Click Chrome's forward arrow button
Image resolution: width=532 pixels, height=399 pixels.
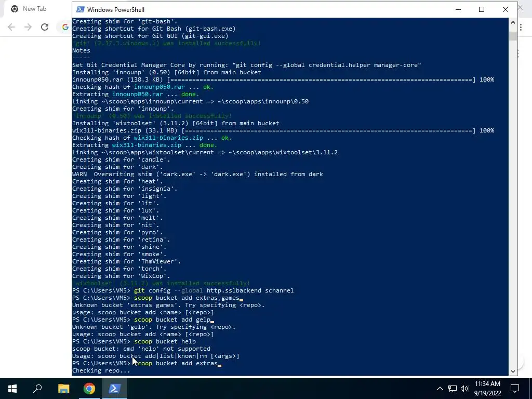pos(28,27)
